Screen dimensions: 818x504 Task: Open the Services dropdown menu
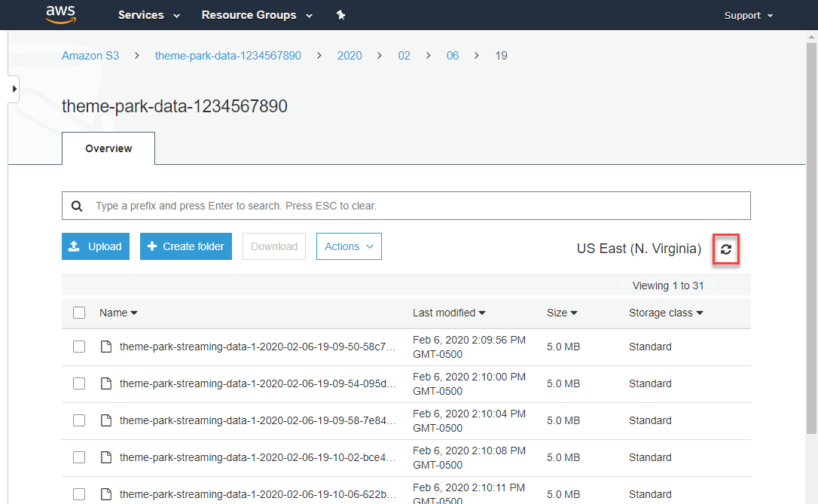148,15
